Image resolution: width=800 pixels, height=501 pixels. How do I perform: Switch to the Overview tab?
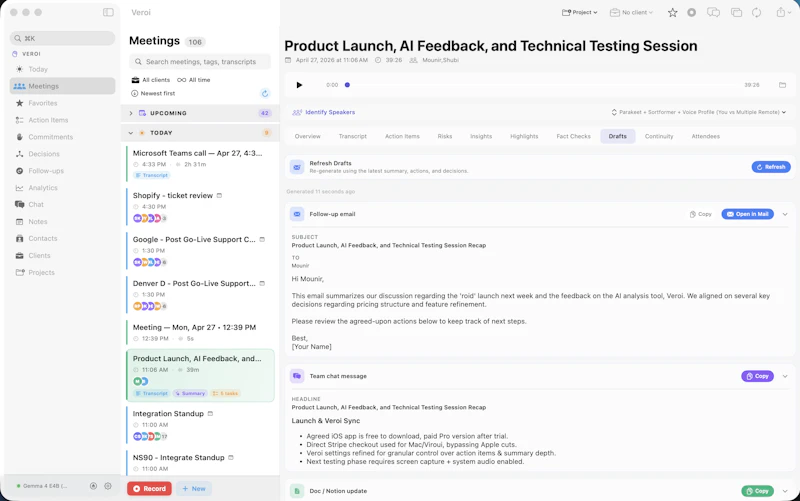(308, 136)
